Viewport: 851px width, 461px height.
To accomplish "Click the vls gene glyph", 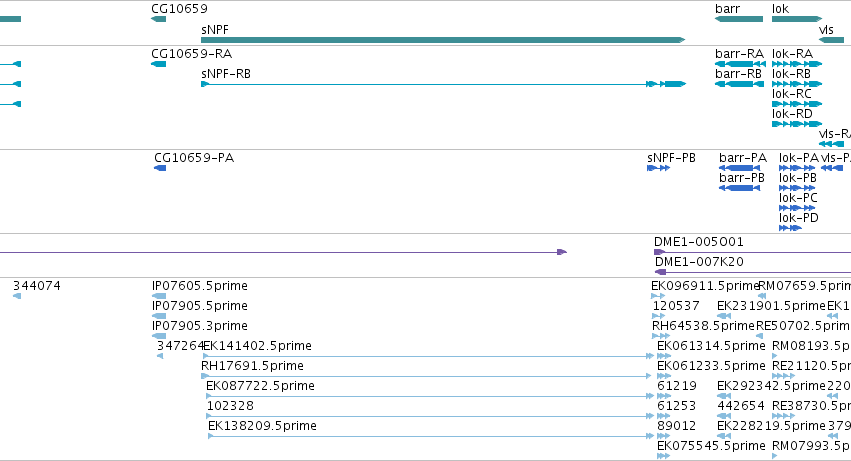I will coord(831,40).
